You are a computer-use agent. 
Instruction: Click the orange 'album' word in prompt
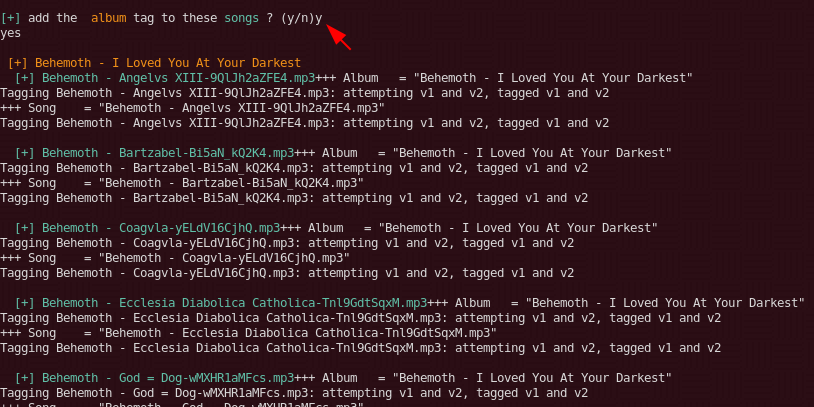(108, 18)
